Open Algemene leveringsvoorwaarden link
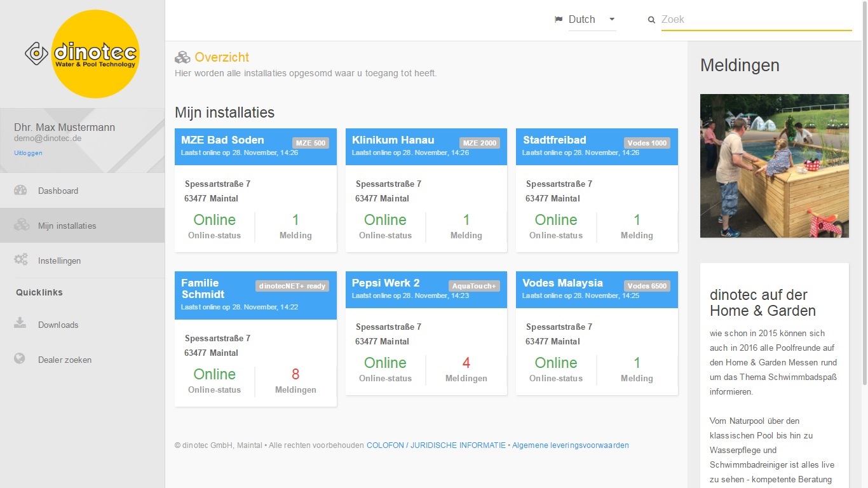 tap(571, 445)
